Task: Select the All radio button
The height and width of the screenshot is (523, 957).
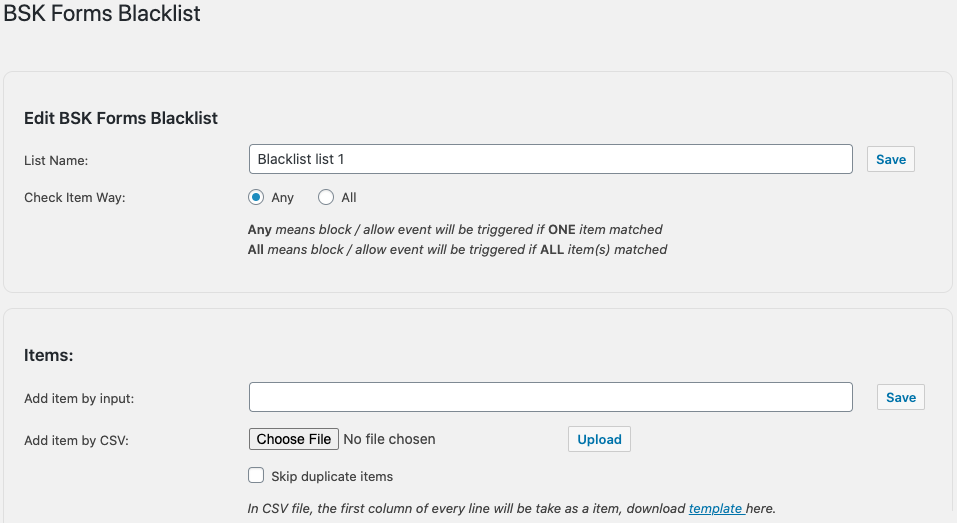Action: click(x=326, y=197)
